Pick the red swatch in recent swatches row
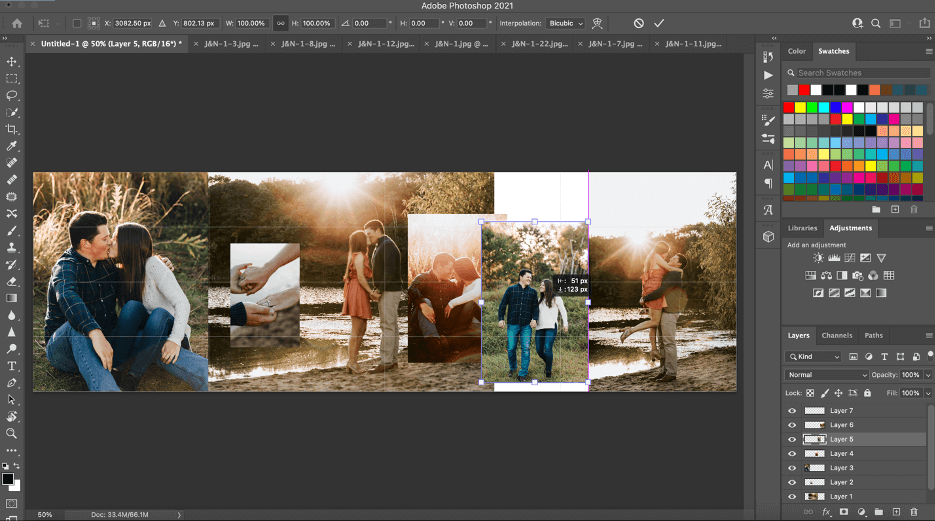Image resolution: width=935 pixels, height=521 pixels. (804, 90)
